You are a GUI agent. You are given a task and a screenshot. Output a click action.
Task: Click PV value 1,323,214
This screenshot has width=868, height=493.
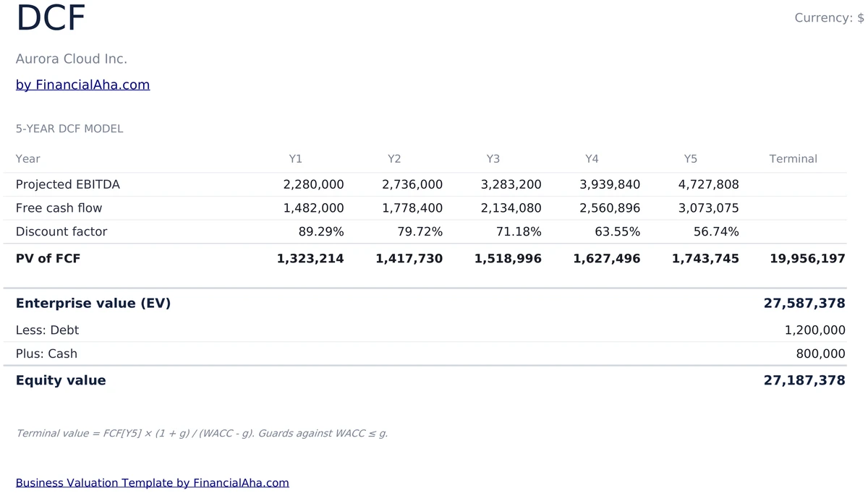click(310, 259)
